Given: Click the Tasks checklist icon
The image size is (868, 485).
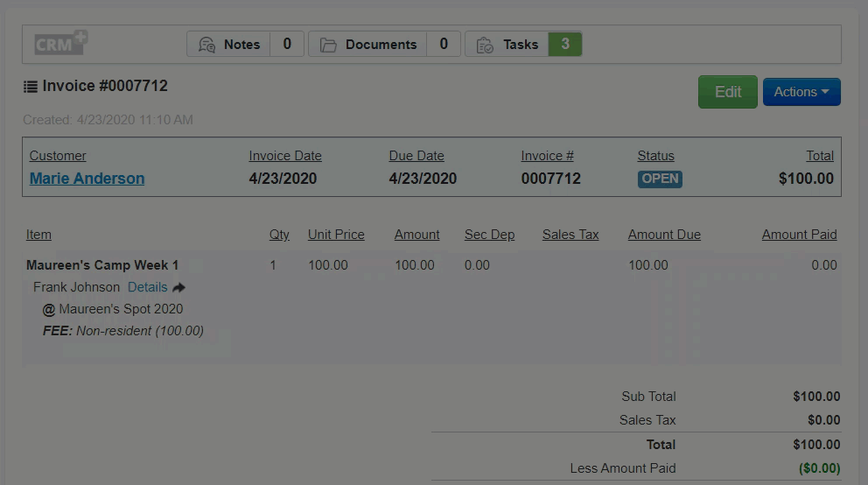Looking at the screenshot, I should (485, 45).
